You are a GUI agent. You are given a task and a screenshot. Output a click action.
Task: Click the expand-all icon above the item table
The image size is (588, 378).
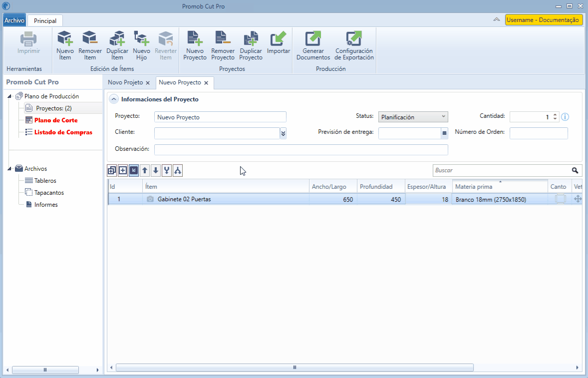pyautogui.click(x=112, y=171)
